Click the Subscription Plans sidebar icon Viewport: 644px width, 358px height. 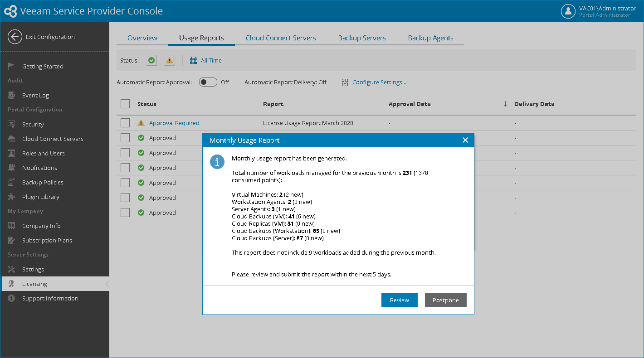(x=12, y=240)
